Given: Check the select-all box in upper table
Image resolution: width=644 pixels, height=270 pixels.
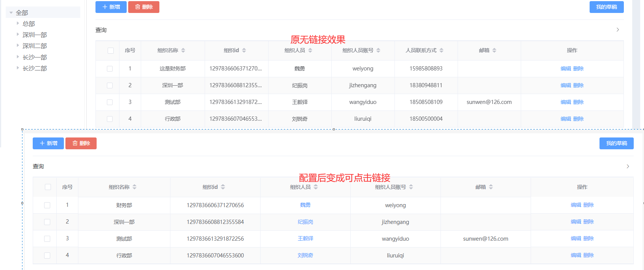Looking at the screenshot, I should point(111,51).
